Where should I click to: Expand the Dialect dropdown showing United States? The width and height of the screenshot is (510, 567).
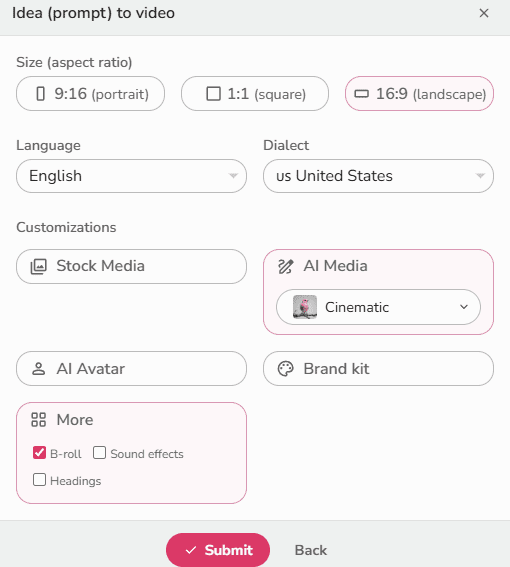click(x=378, y=176)
